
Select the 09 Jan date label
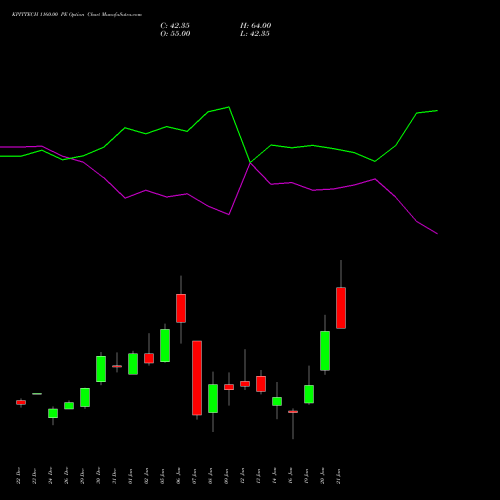227,476
